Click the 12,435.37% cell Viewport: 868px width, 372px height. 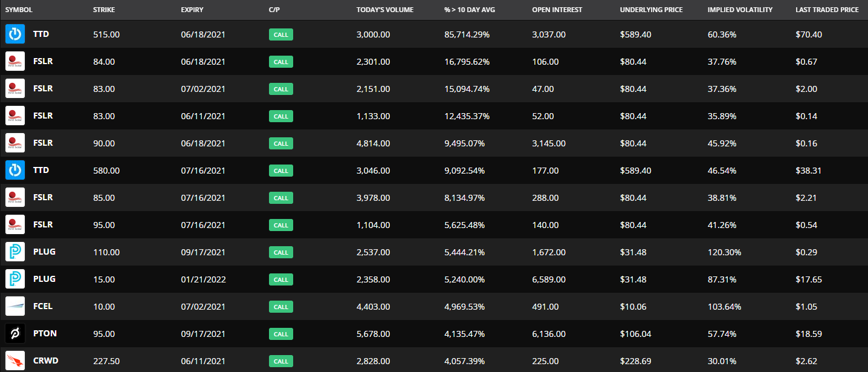(467, 116)
